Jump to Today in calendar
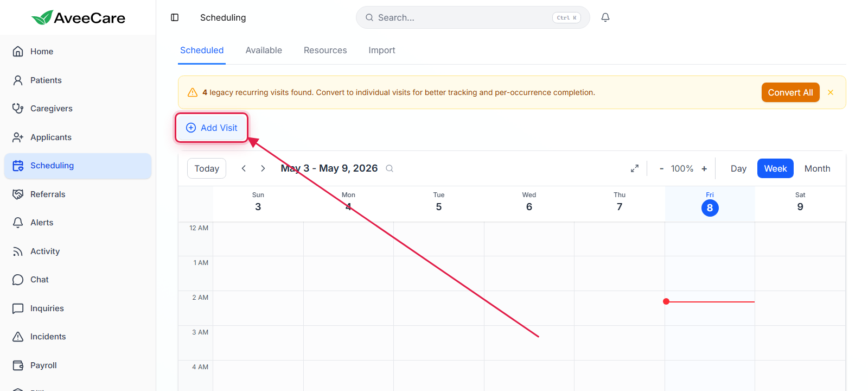Viewport: 868px width, 391px height. click(x=207, y=168)
